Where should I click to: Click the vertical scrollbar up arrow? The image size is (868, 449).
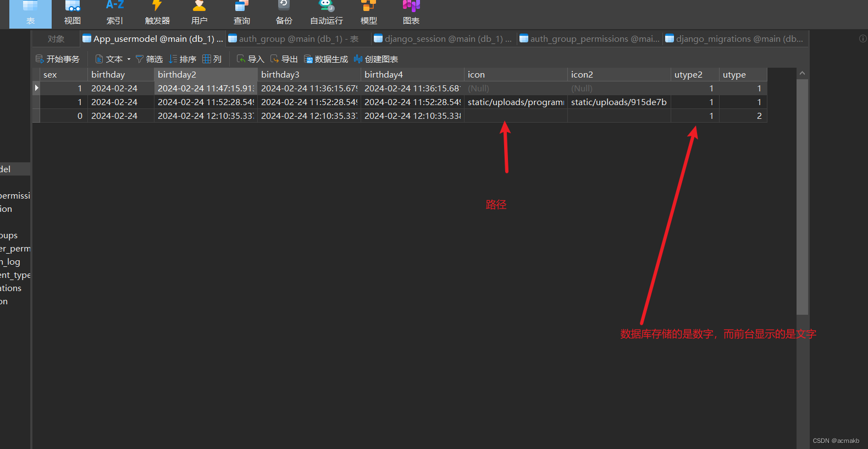click(802, 73)
